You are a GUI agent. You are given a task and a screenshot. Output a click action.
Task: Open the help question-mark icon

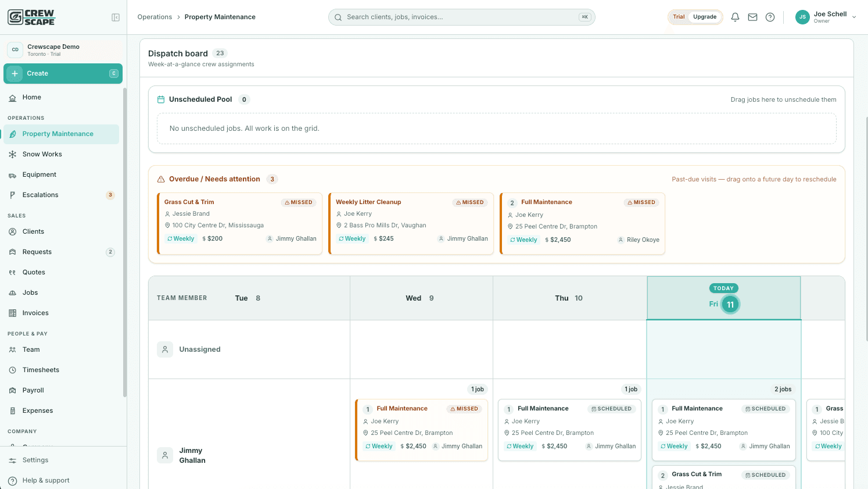770,17
